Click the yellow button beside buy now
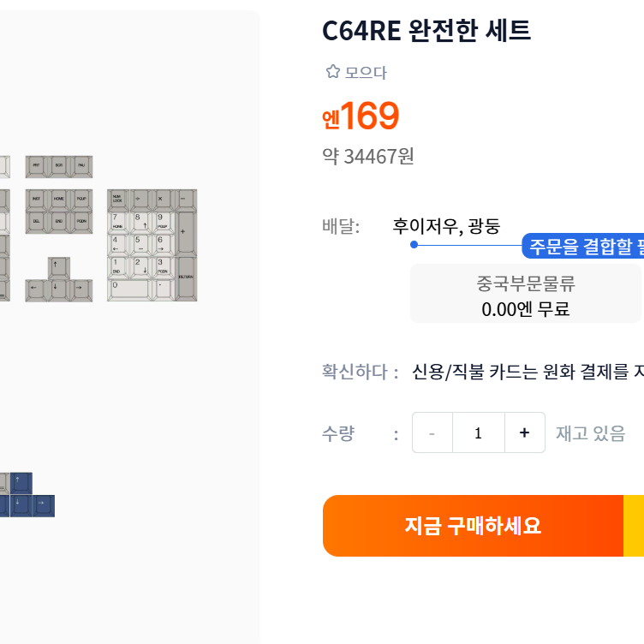644x644 pixels. (634, 526)
